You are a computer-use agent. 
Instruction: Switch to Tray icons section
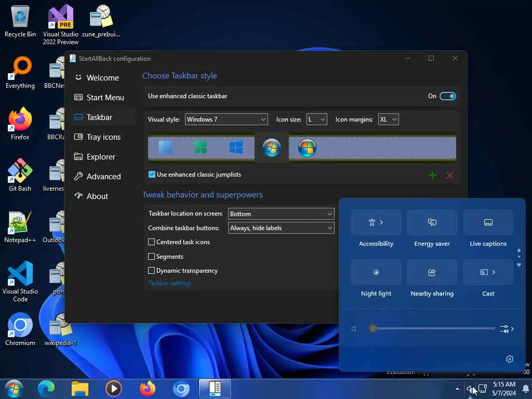tap(103, 137)
